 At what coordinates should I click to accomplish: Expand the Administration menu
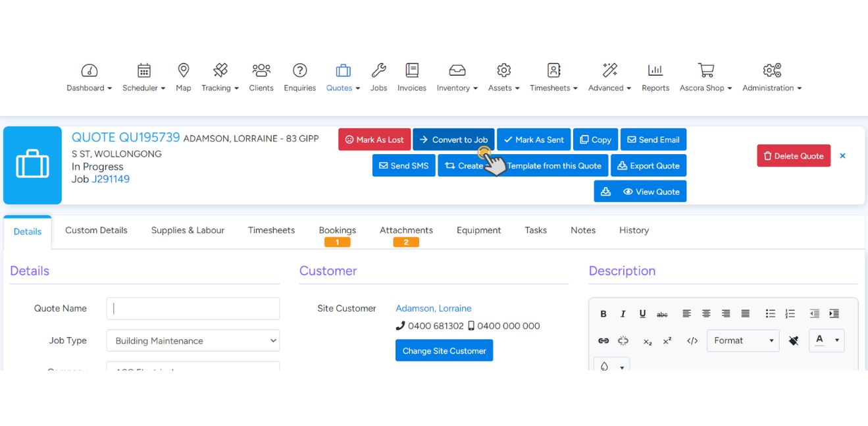(771, 77)
